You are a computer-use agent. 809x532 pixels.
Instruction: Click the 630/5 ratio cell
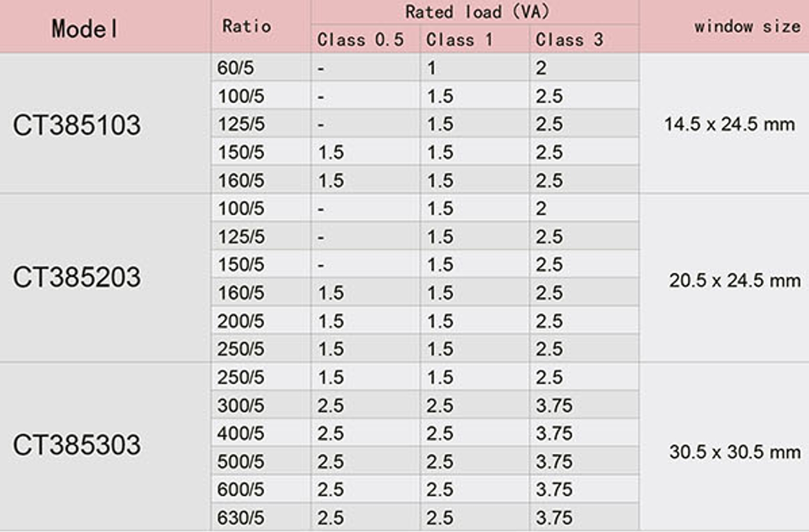[241, 518]
